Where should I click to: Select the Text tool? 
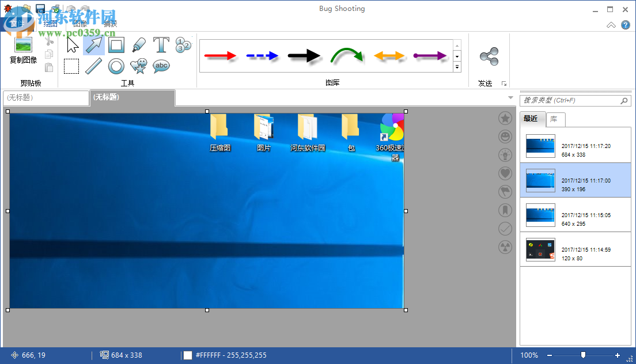[x=161, y=45]
